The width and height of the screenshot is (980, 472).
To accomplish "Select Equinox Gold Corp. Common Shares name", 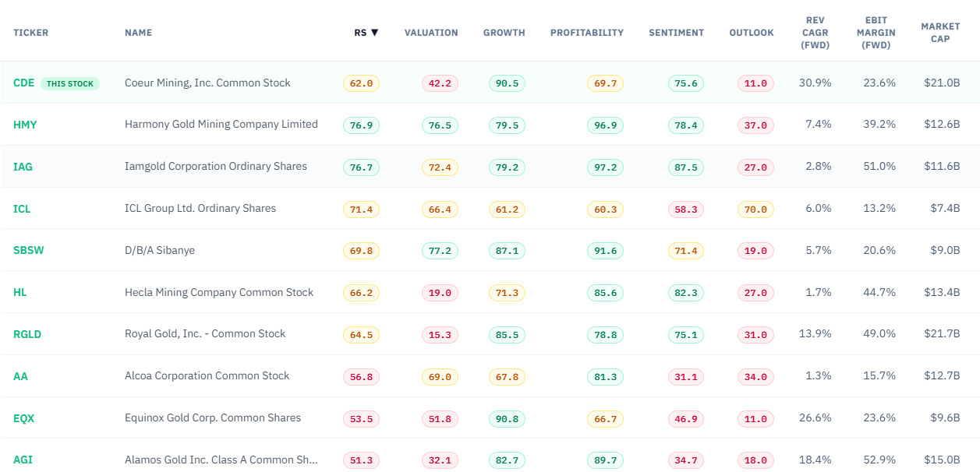I will pyautogui.click(x=213, y=417).
